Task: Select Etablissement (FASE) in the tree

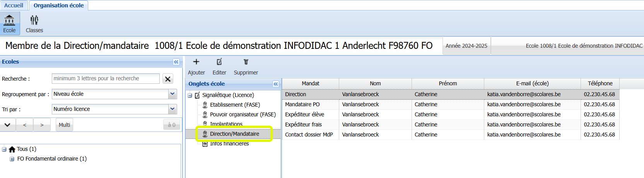Action: coord(235,105)
